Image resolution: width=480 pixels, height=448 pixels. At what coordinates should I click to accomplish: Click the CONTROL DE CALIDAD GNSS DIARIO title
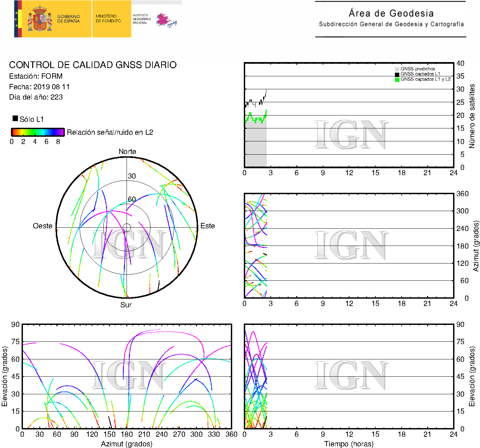(x=93, y=65)
